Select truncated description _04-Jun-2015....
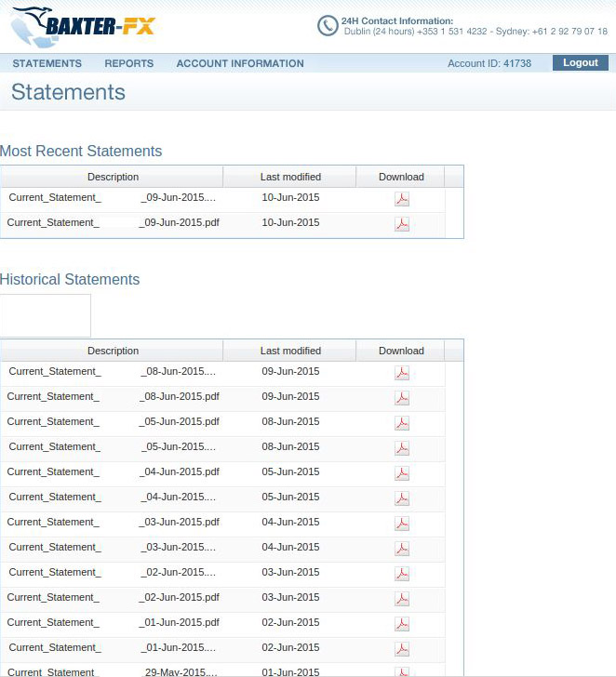The image size is (616, 677). click(113, 497)
